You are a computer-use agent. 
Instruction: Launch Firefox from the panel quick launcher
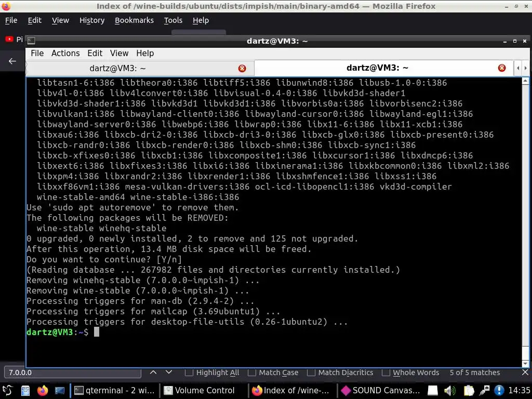[x=43, y=391]
